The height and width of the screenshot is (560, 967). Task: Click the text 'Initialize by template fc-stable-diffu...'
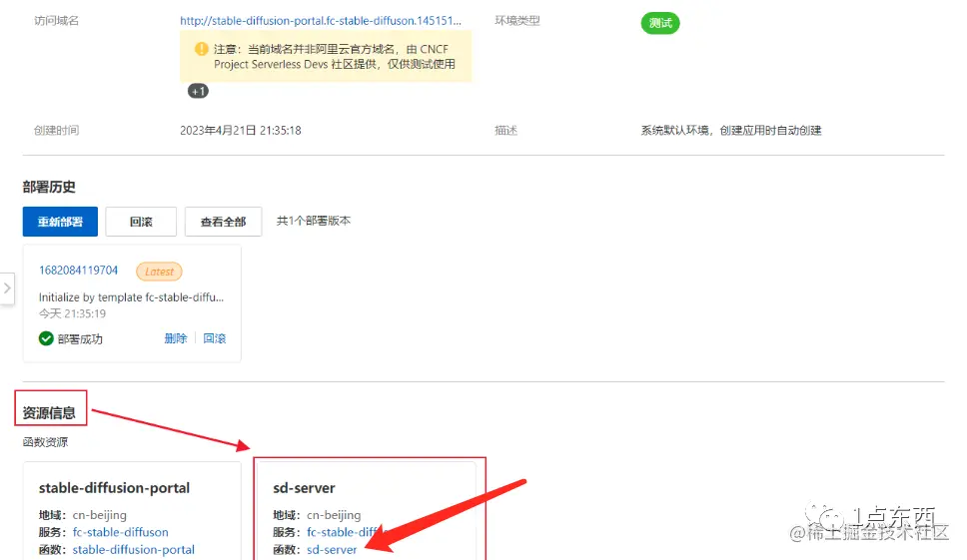click(x=131, y=296)
